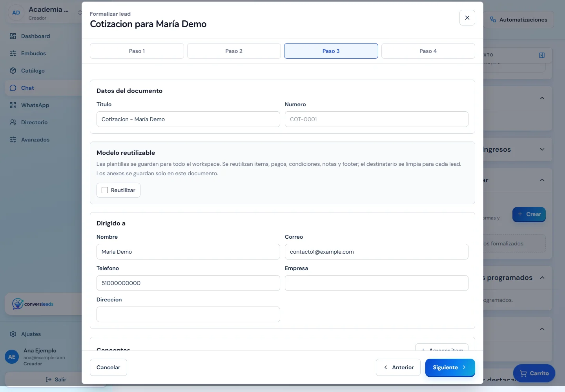Click the Correo input field
This screenshot has width=565, height=392.
pos(377,252)
